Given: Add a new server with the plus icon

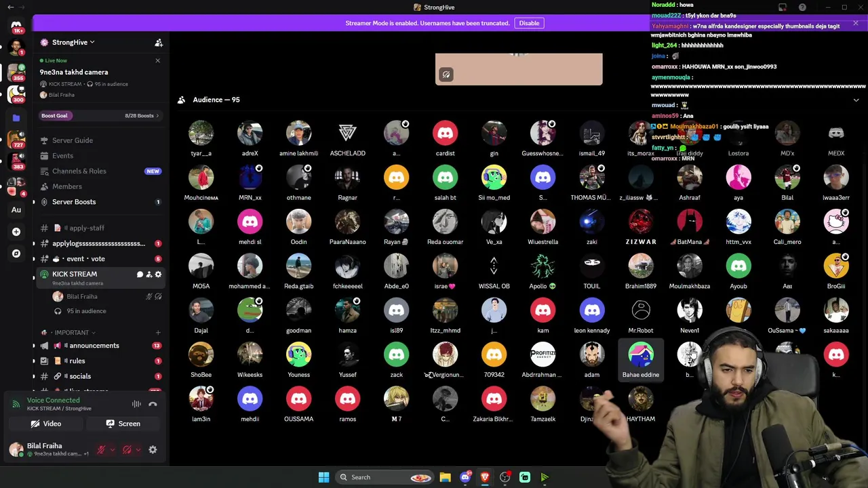Looking at the screenshot, I should (x=16, y=232).
